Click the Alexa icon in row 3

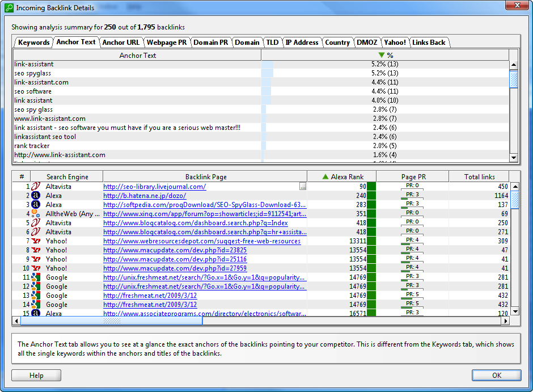click(36, 205)
